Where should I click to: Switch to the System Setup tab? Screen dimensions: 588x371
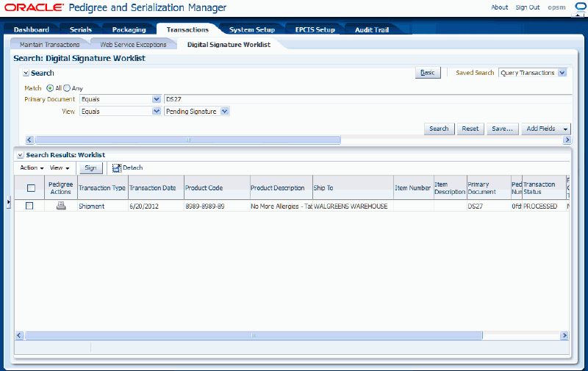tap(252, 29)
